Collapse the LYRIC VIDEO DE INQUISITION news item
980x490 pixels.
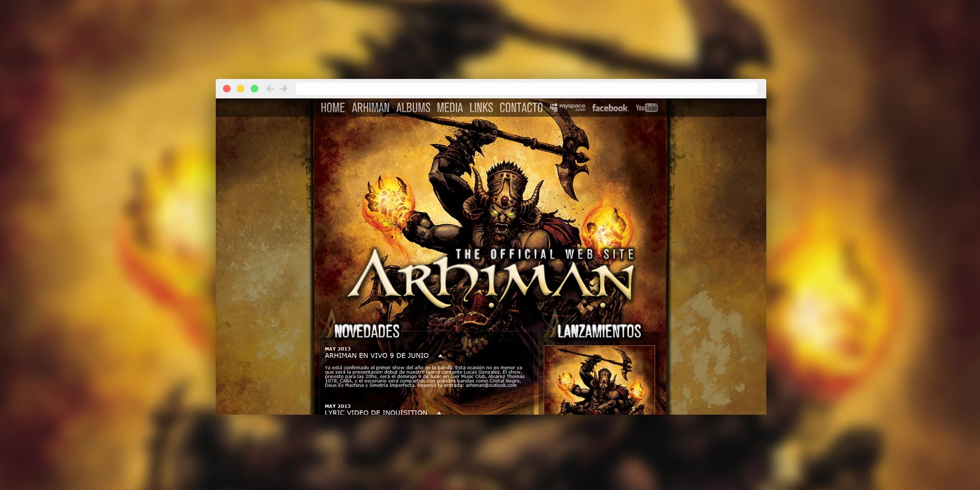(x=439, y=413)
